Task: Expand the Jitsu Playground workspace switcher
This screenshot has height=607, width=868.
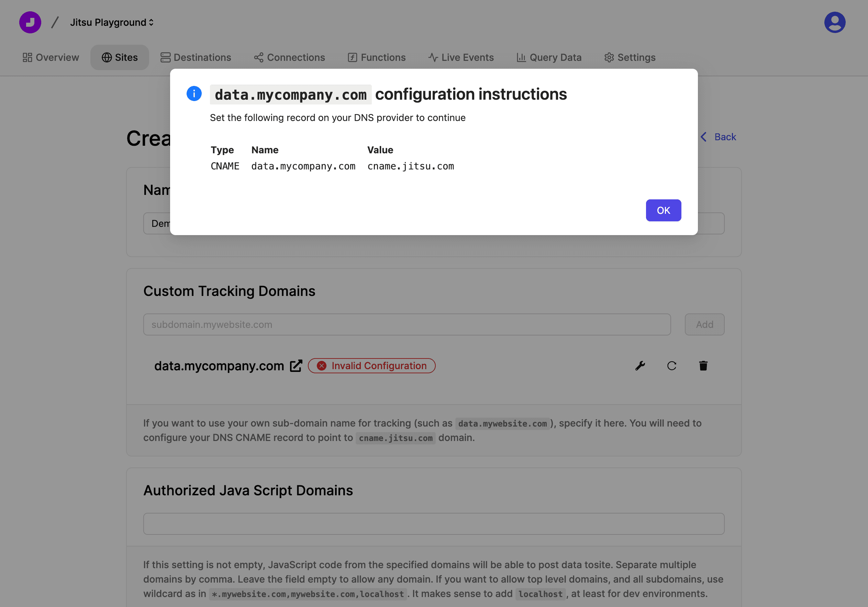Action: click(112, 22)
